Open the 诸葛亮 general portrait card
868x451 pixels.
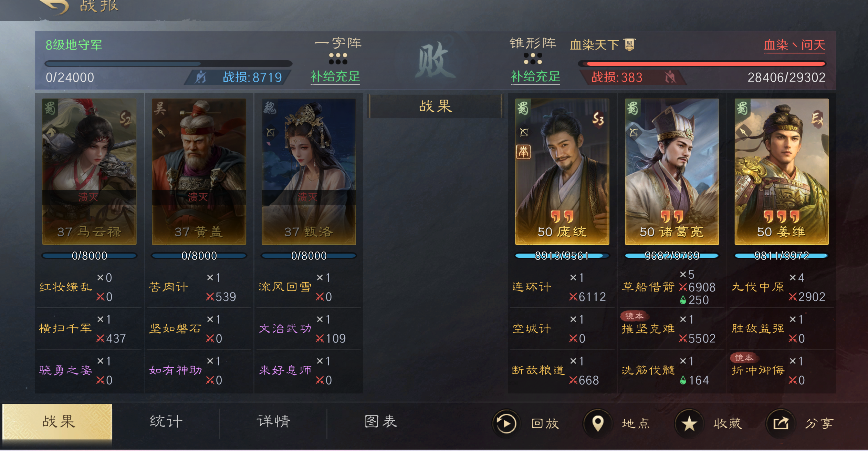pos(672,172)
